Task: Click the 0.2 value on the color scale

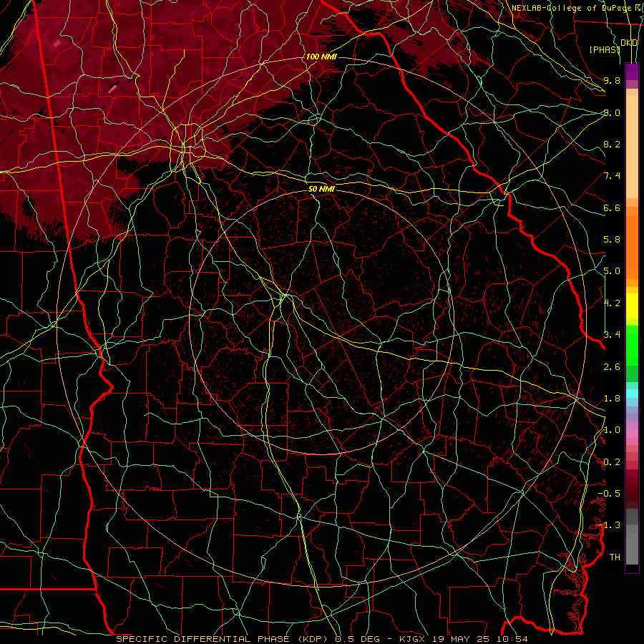Action: (x=612, y=462)
